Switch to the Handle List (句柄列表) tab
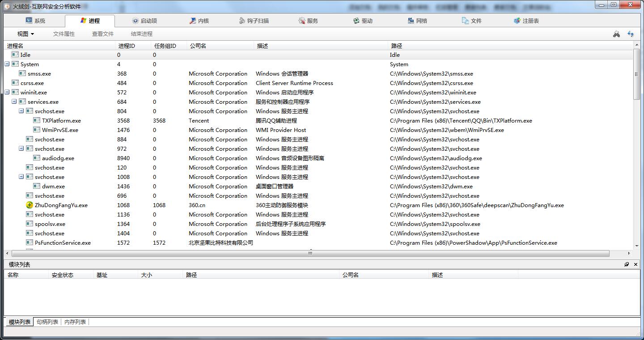 click(47, 322)
